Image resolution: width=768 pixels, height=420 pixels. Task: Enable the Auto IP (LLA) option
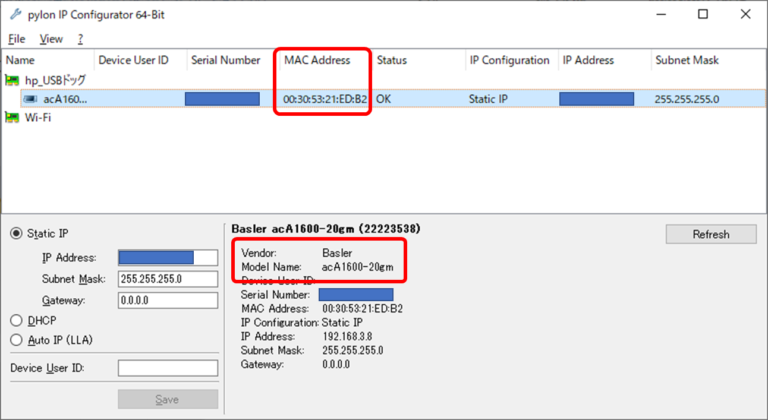click(x=16, y=340)
